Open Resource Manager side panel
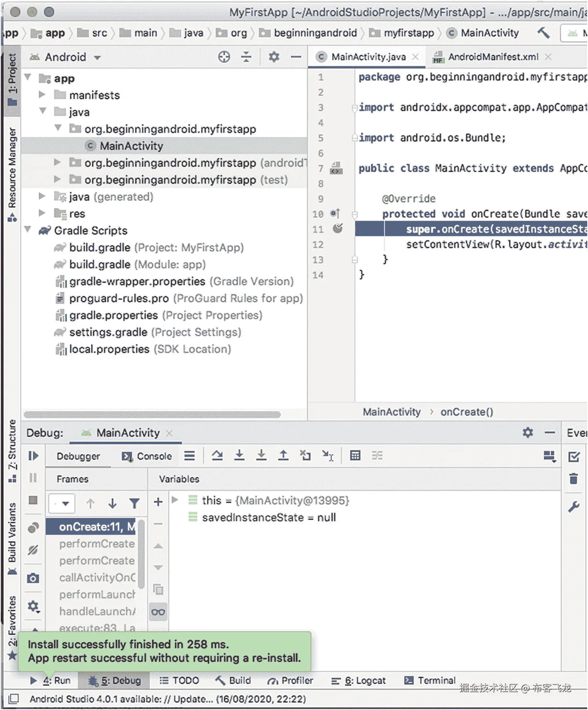 tap(12, 174)
